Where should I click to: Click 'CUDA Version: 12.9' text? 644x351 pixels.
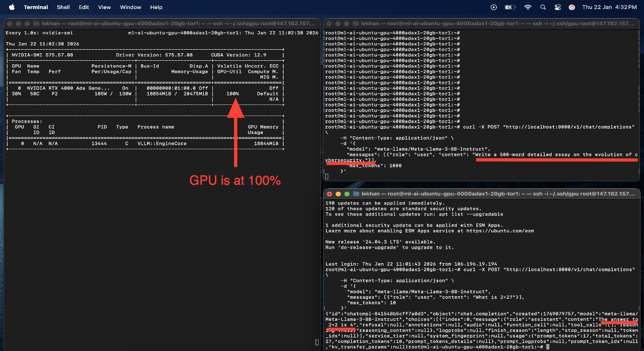238,55
